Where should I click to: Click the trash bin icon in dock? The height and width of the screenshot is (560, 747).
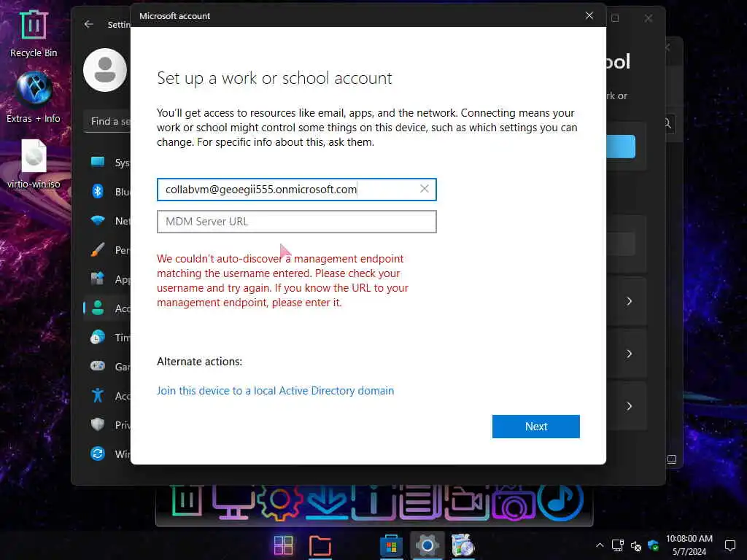(187, 502)
